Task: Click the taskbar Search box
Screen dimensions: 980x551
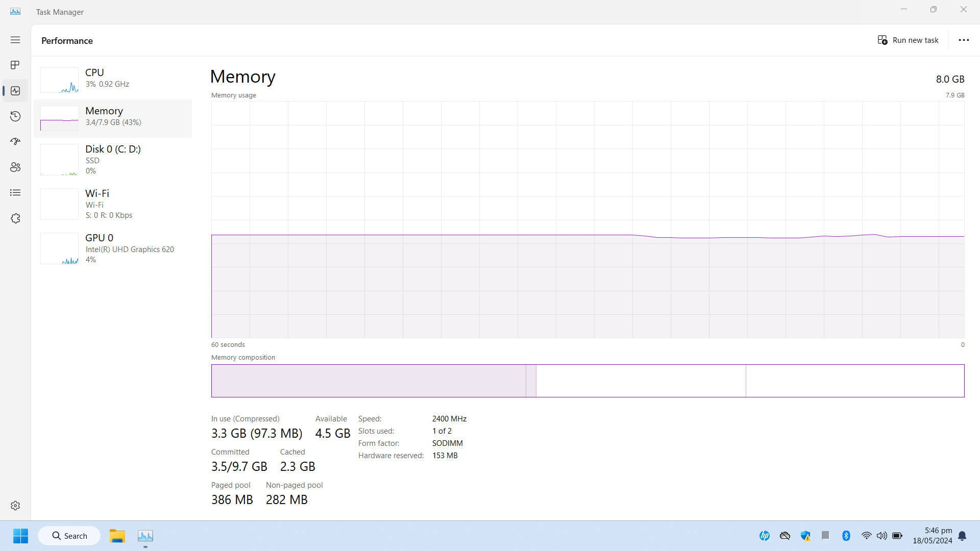Action: tap(69, 536)
